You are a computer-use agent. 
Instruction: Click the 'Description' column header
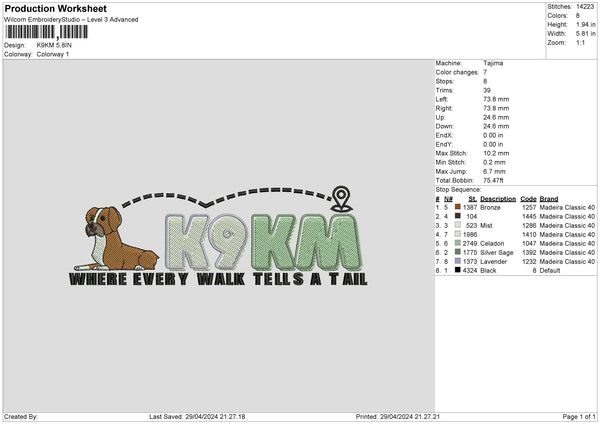point(498,199)
